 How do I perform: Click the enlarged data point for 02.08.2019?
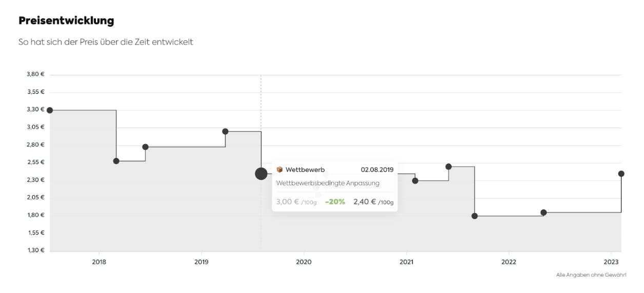pos(261,174)
